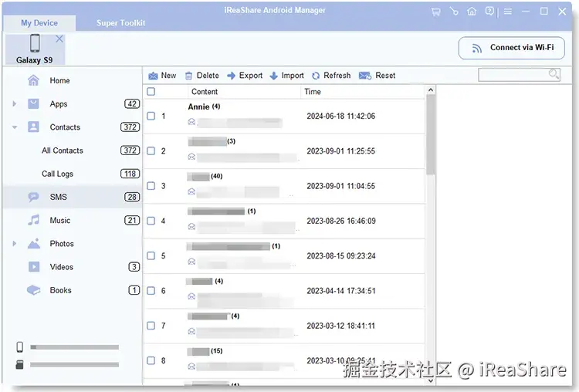This screenshot has width=579, height=392.
Task: Click the message list scroll up arrow
Action: [x=431, y=90]
